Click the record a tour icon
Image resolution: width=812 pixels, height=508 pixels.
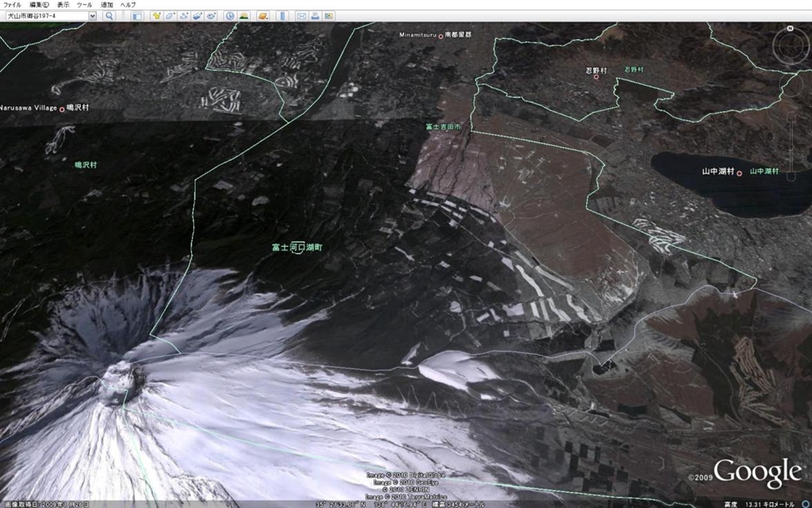tap(211, 16)
